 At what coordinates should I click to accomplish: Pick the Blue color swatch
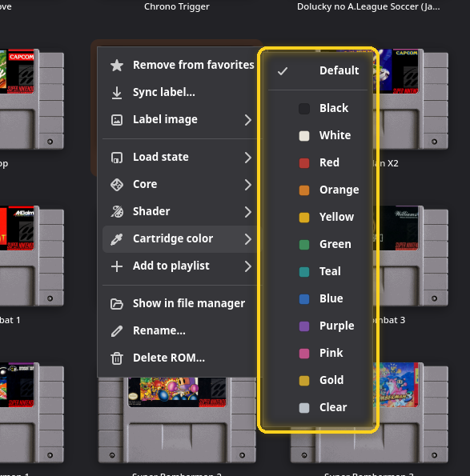click(x=304, y=299)
